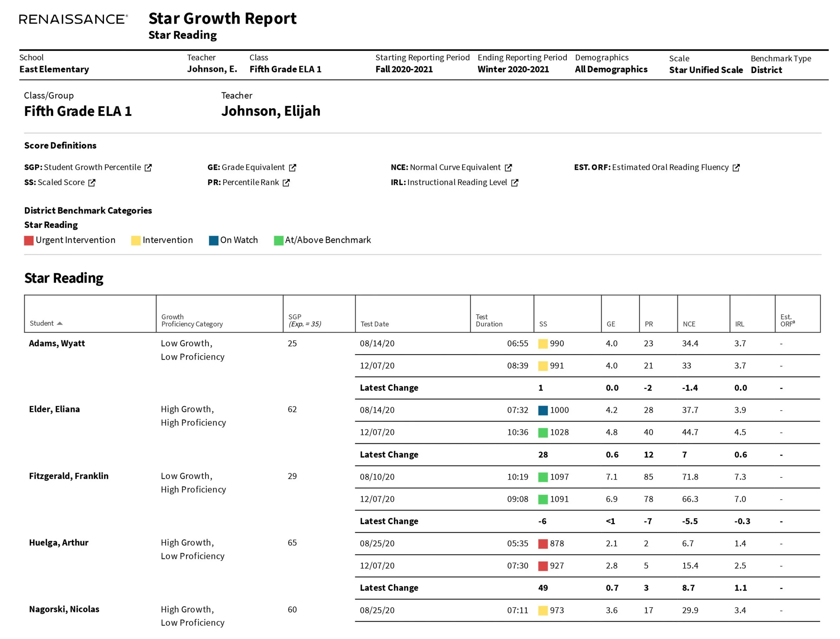Open the SGP definition external link icon

[x=148, y=167]
